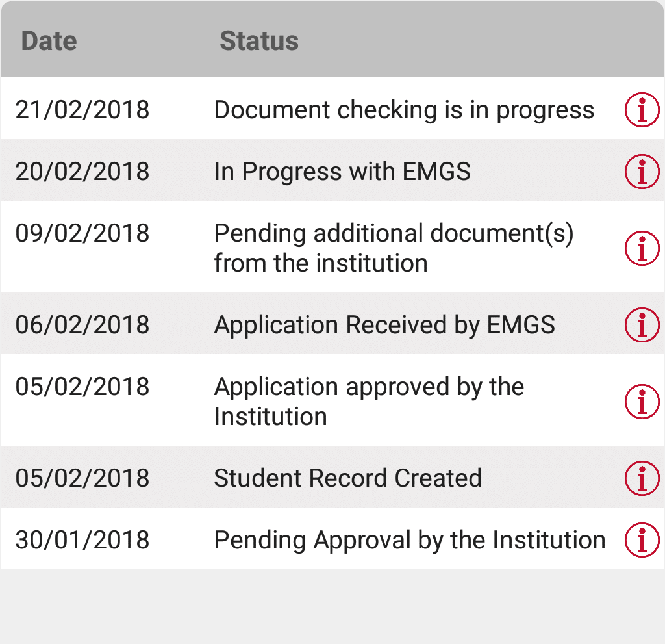The width and height of the screenshot is (665, 644).
Task: Click 'In Progress with EMGS' status text
Action: (x=342, y=172)
